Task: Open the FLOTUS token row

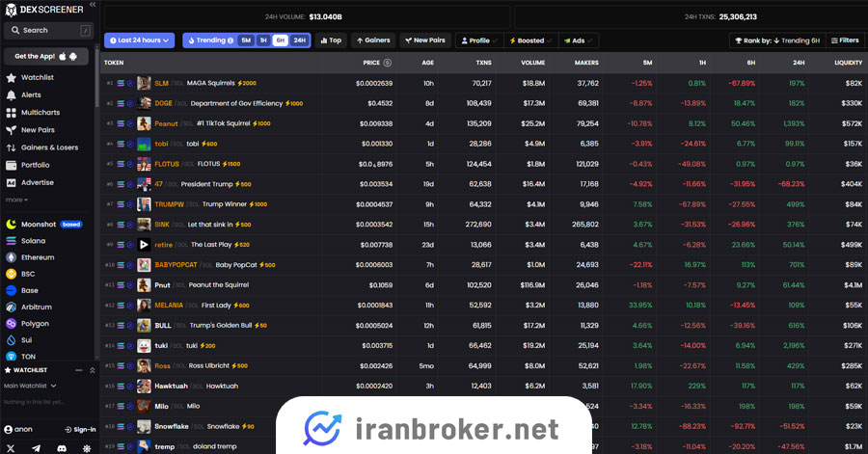Action: (484, 164)
